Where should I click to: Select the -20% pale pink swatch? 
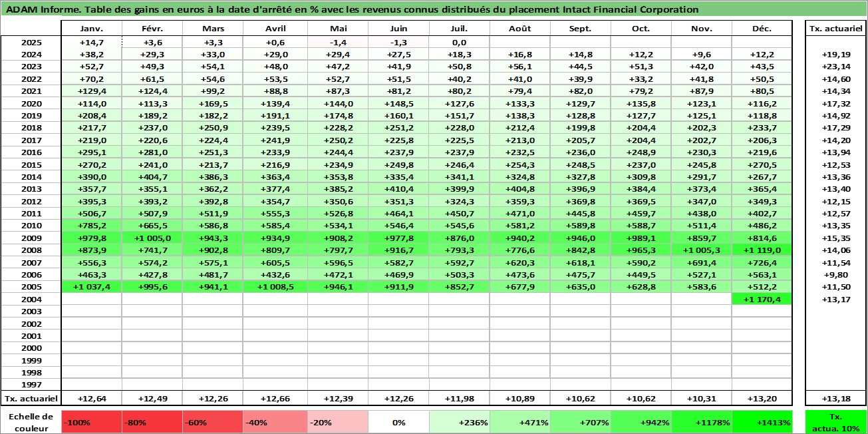coord(337,422)
